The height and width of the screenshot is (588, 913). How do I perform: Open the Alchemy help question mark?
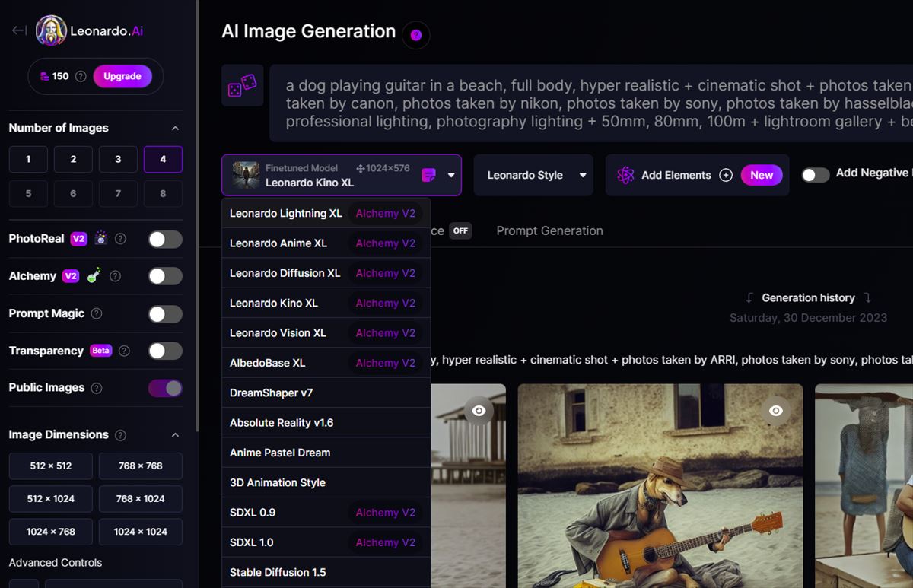point(116,276)
